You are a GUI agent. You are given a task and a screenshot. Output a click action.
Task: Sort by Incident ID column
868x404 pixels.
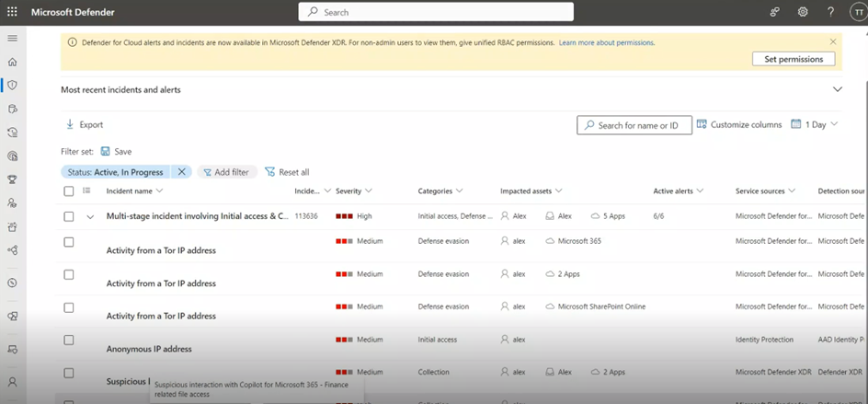coord(313,191)
